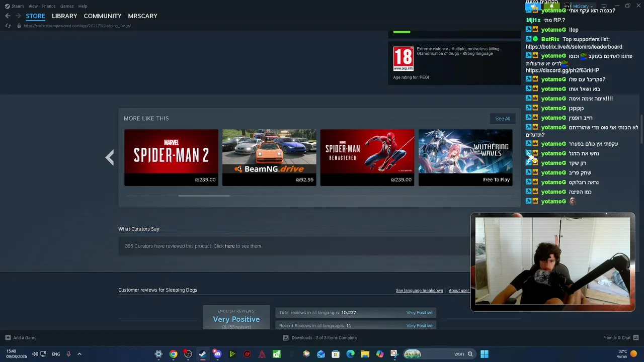644x362 pixels.
Task: Click the BotRix username in chat
Action: coord(550,39)
